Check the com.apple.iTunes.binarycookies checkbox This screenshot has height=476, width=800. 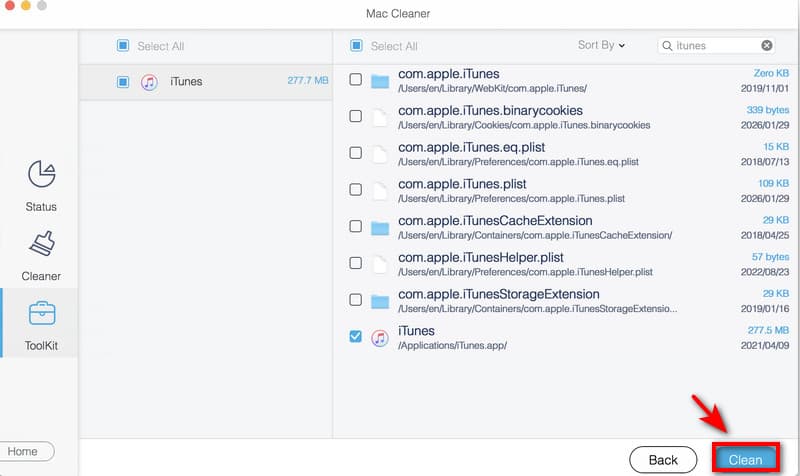356,117
